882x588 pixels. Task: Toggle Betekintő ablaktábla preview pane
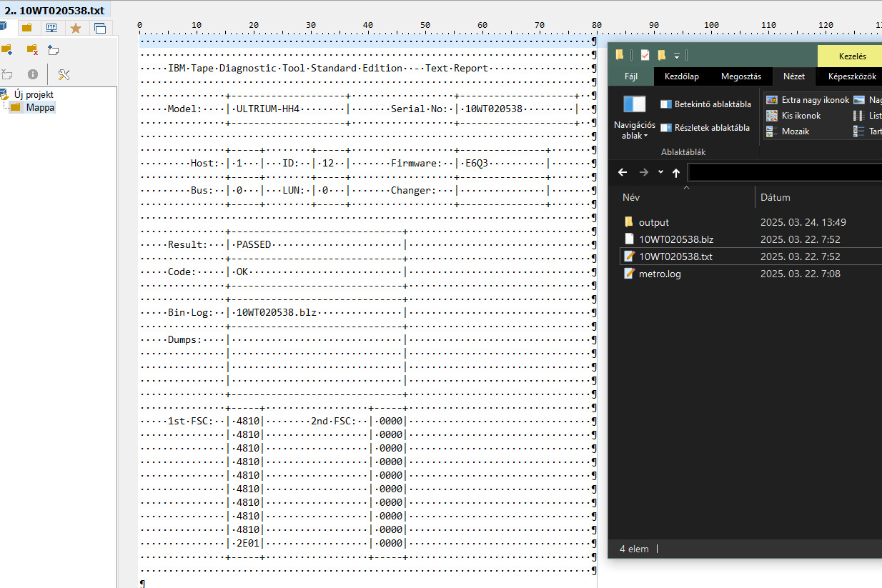(705, 104)
